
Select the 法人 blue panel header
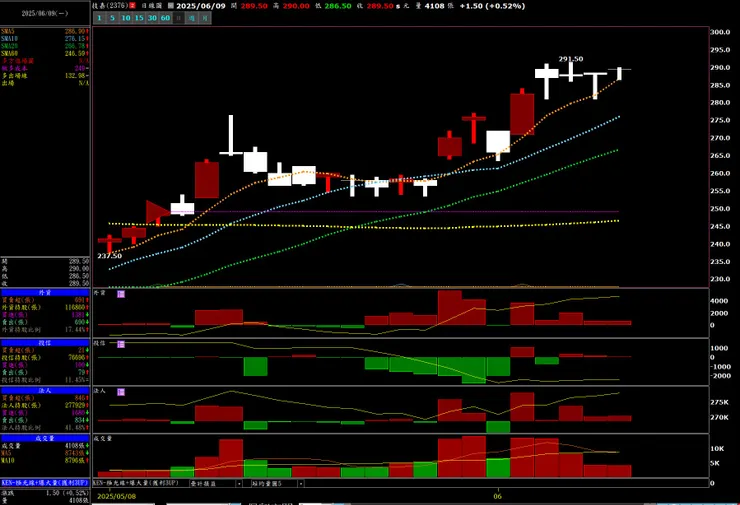tap(45, 390)
